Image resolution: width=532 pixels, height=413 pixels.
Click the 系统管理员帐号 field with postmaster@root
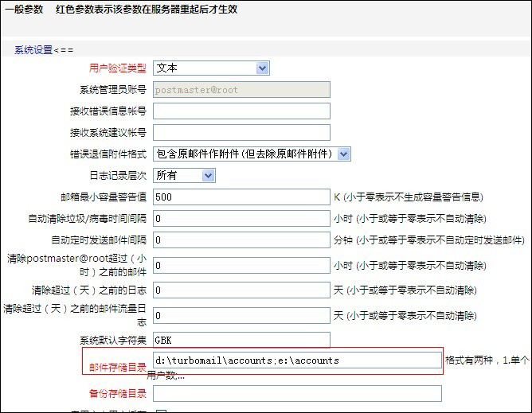(x=241, y=90)
